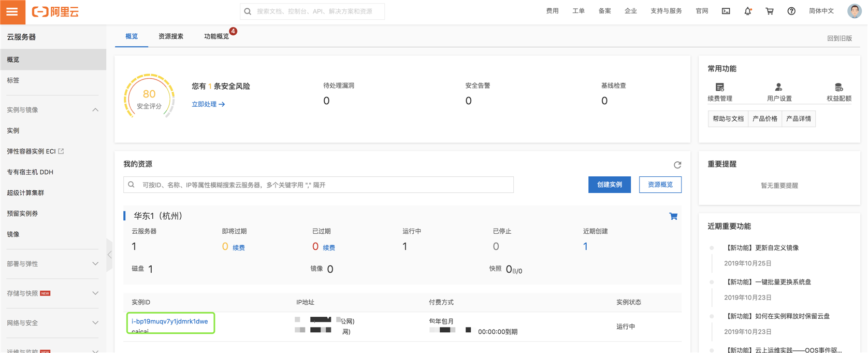Click the 我的资源 search field
Image resolution: width=868 pixels, height=353 pixels.
click(319, 185)
